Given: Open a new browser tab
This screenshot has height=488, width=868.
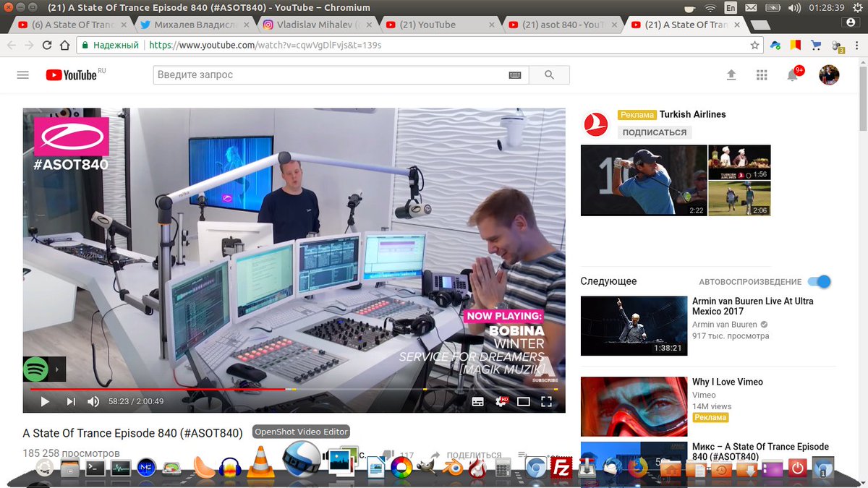Looking at the screenshot, I should coord(759,25).
